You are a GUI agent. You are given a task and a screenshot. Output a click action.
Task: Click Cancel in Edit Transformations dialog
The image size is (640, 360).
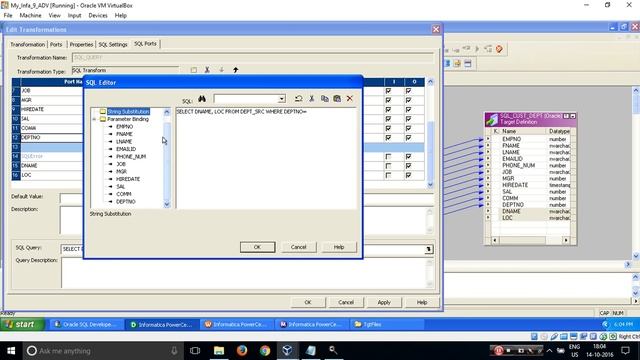[x=346, y=302]
